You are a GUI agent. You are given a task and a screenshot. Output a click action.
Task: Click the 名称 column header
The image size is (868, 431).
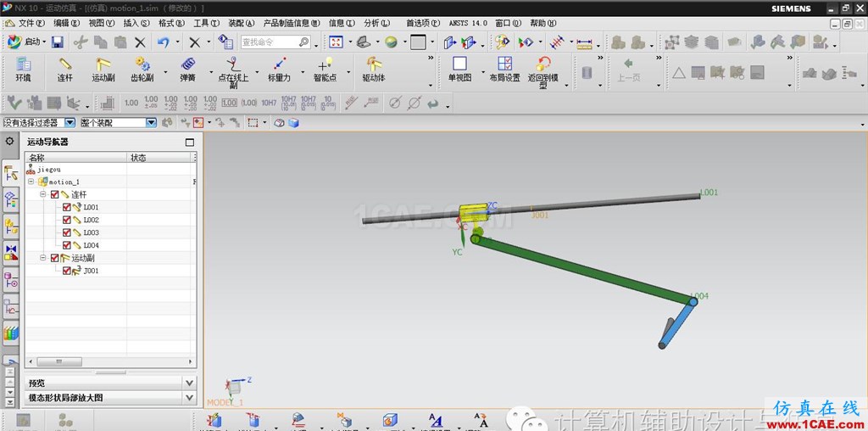click(76, 157)
